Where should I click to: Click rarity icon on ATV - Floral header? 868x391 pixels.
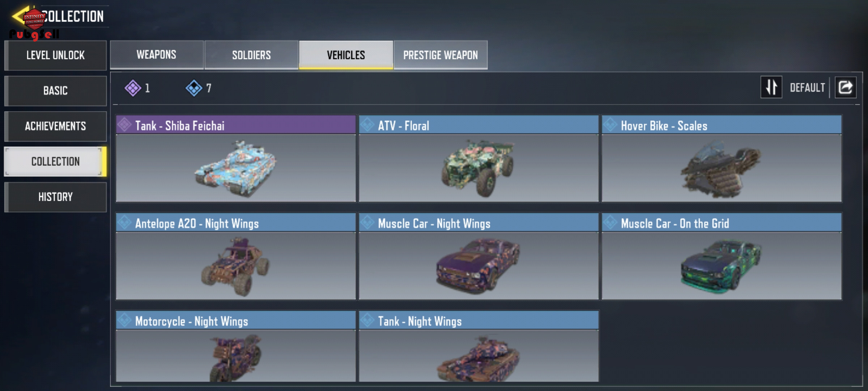click(x=367, y=125)
